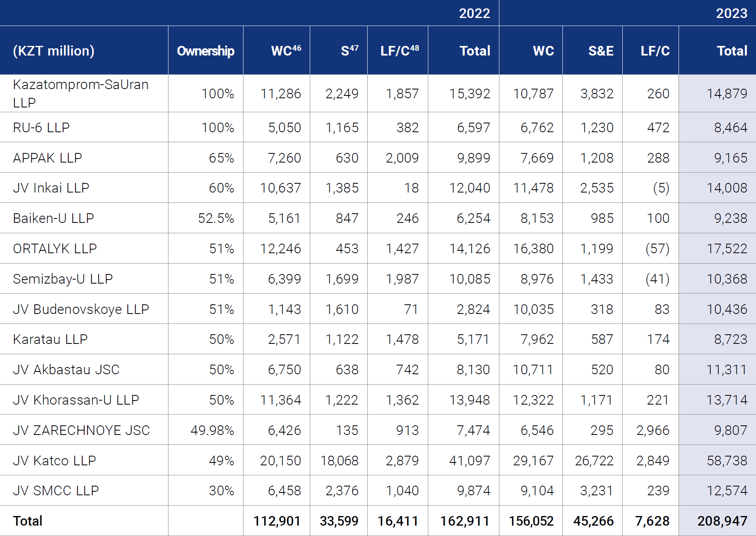Select the 'Kazatomprom-SaUran LLP' row name

pyautogui.click(x=81, y=93)
